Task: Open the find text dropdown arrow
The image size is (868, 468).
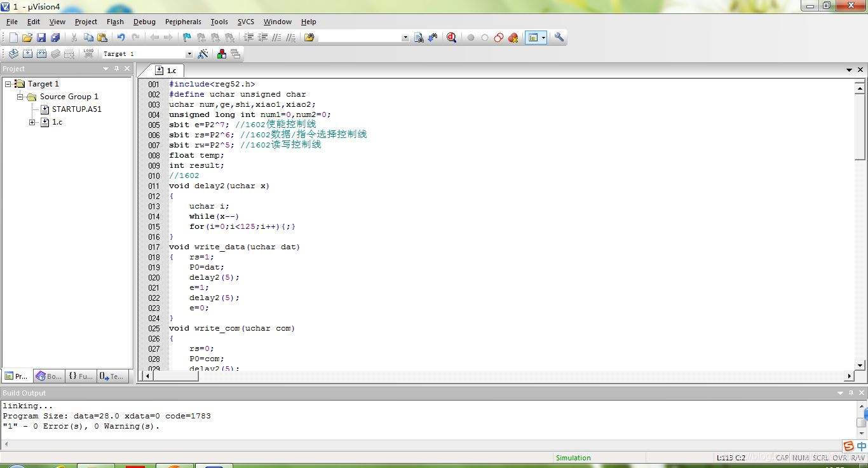Action: tap(405, 38)
